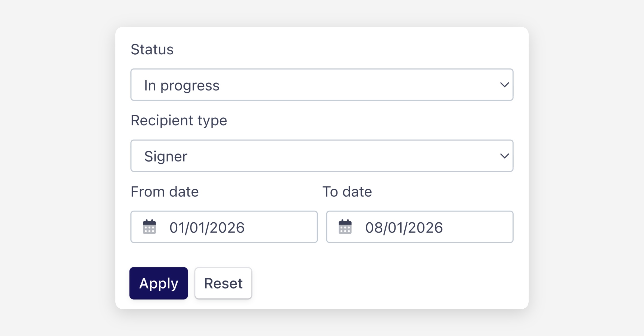Click the word 'Apply' on dark button
This screenshot has height=336, width=644.
click(x=159, y=283)
